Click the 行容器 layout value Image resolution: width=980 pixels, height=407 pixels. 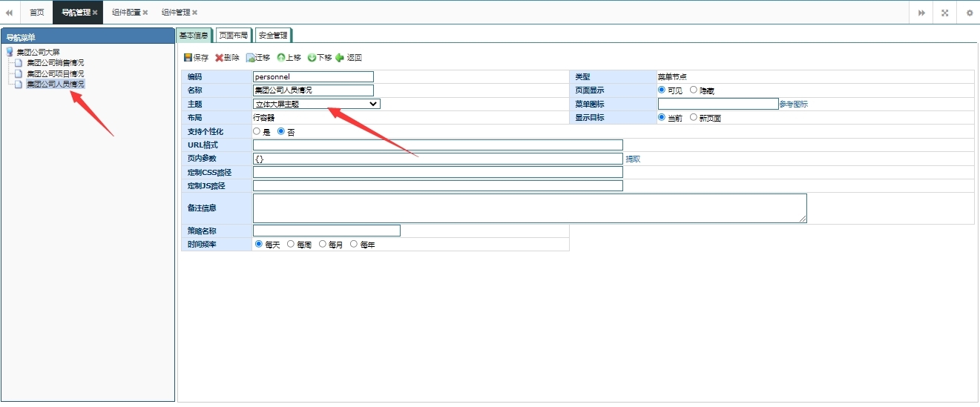[263, 117]
